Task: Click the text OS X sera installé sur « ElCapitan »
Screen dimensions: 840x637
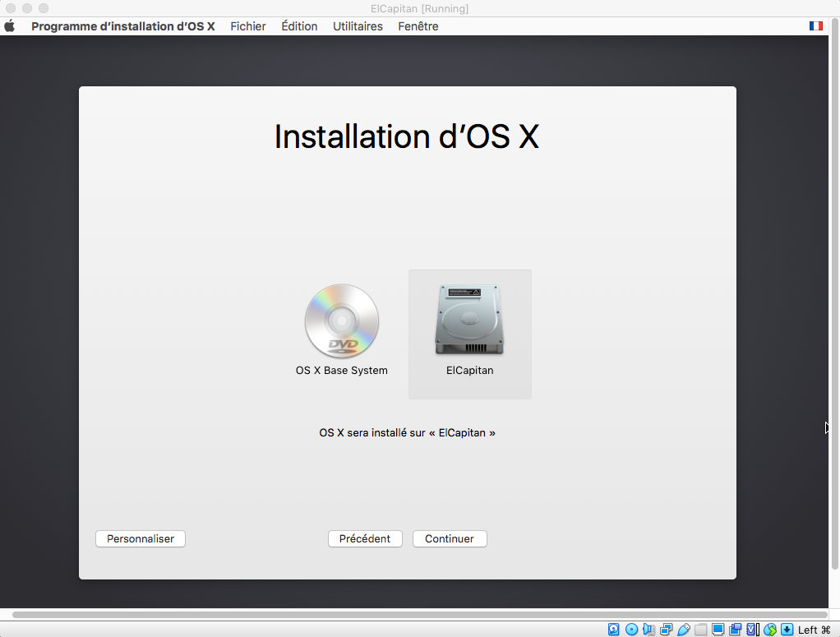Action: coord(407,433)
